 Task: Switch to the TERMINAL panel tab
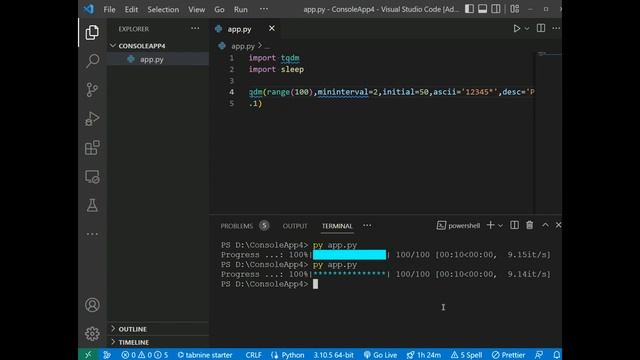[x=337, y=226]
